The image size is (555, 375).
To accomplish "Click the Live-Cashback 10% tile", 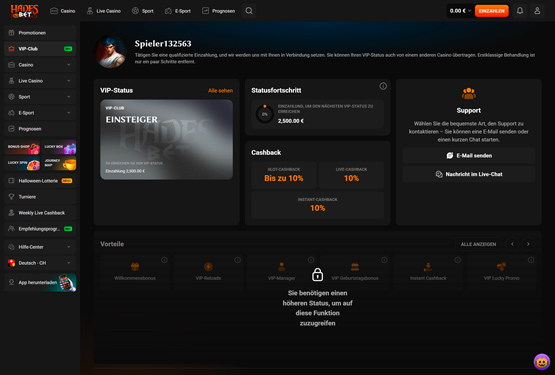I will 351,175.
